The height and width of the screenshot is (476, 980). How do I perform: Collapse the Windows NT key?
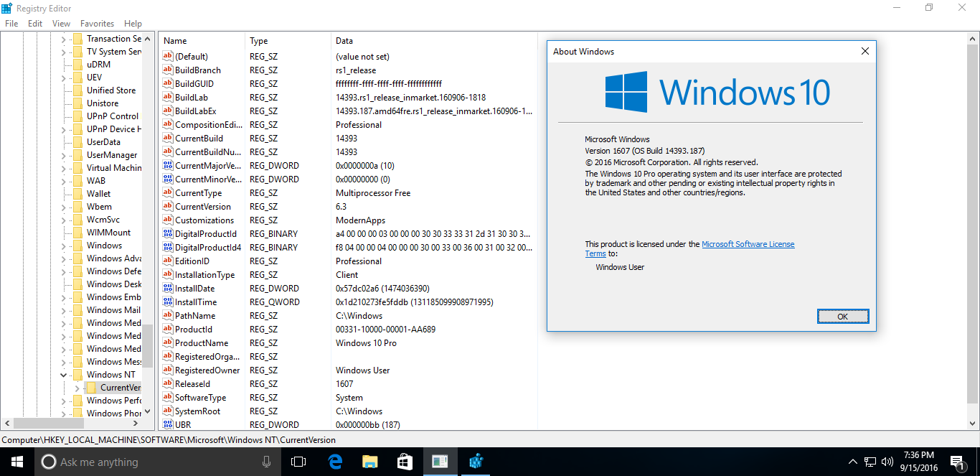63,375
